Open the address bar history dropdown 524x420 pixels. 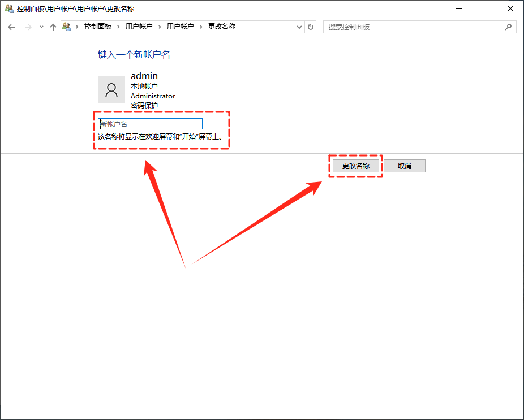pos(299,27)
